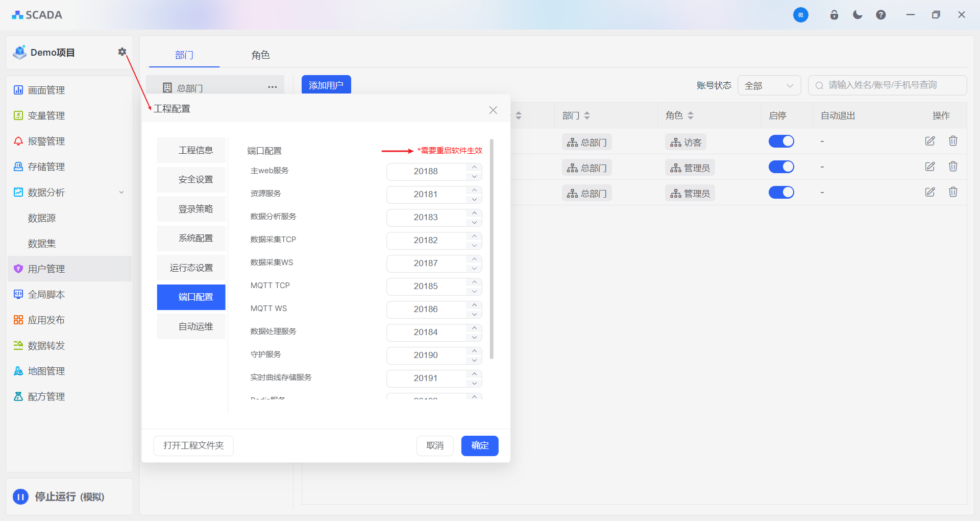Open help via question mark icon

point(881,15)
